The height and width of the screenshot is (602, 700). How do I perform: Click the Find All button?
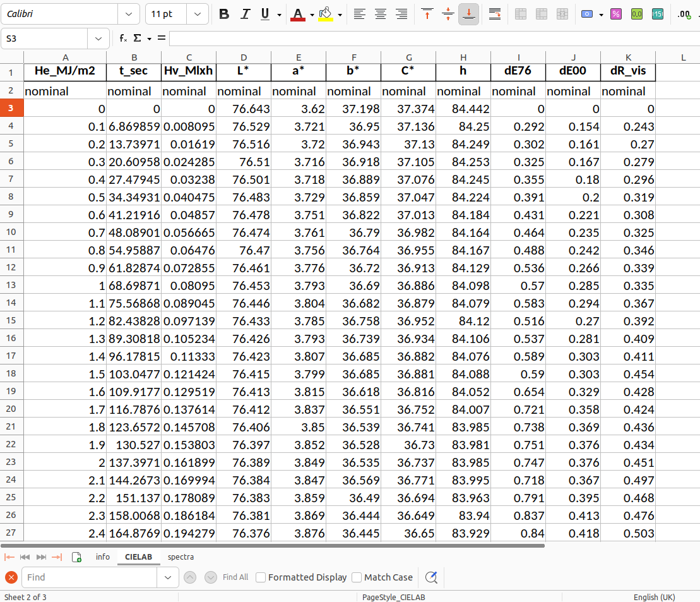235,577
